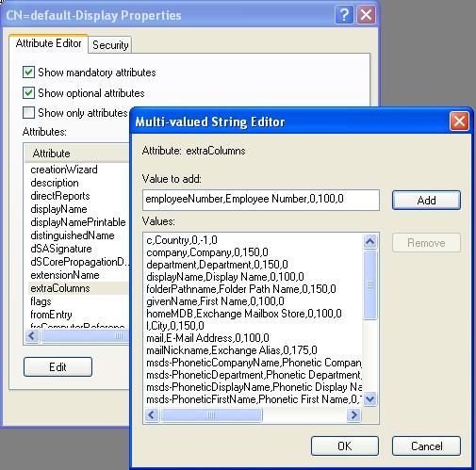
Task: Click the help question mark icon in Properties window
Action: 344,15
